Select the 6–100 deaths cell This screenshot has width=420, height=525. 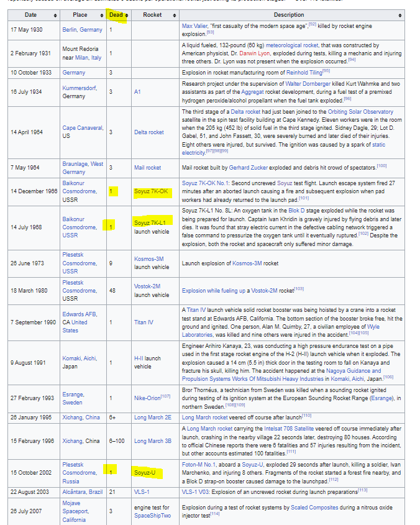pyautogui.click(x=119, y=441)
